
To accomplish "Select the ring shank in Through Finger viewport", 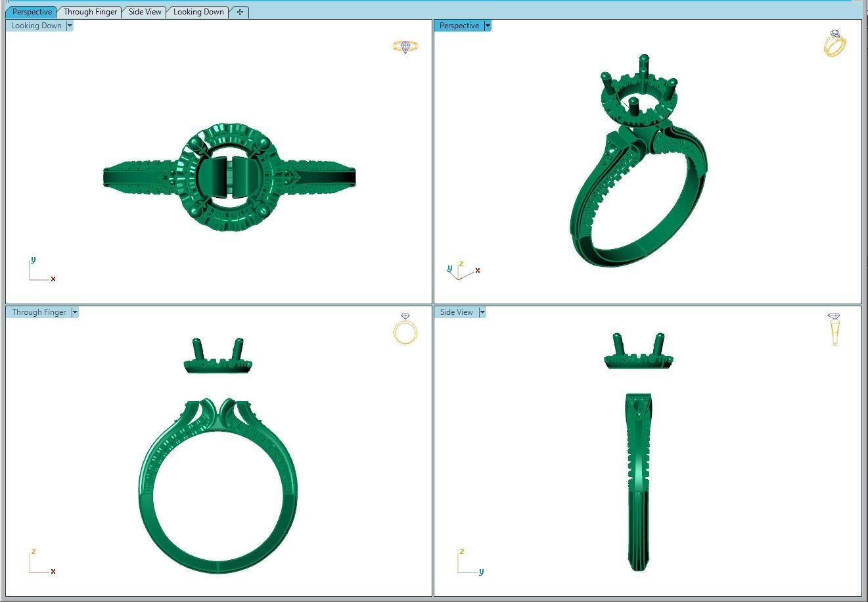I will (x=217, y=485).
